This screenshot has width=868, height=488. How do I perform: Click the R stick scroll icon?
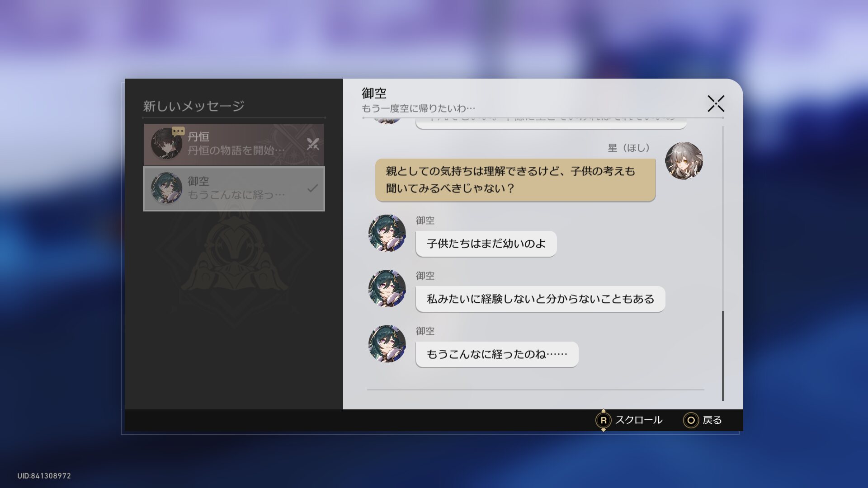tap(603, 420)
